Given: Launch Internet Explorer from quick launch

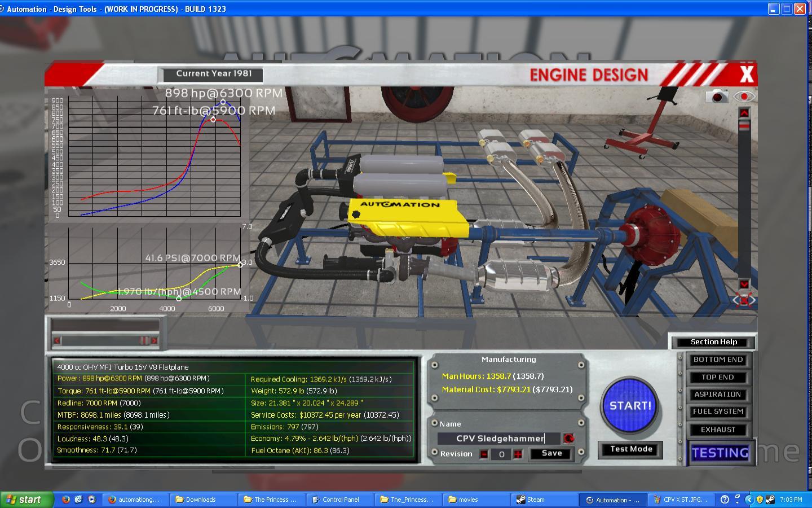Looking at the screenshot, I should [x=79, y=500].
